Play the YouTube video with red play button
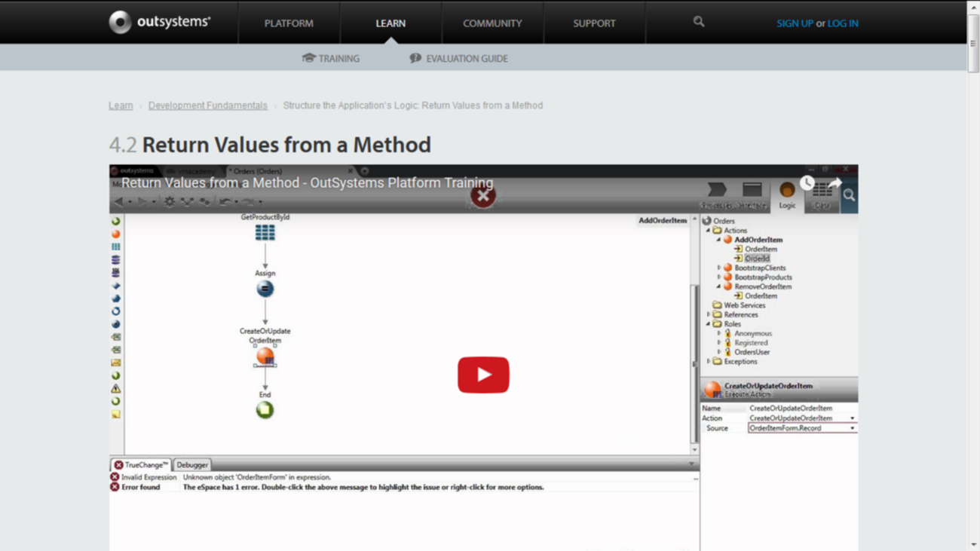980x551 pixels. pyautogui.click(x=483, y=375)
